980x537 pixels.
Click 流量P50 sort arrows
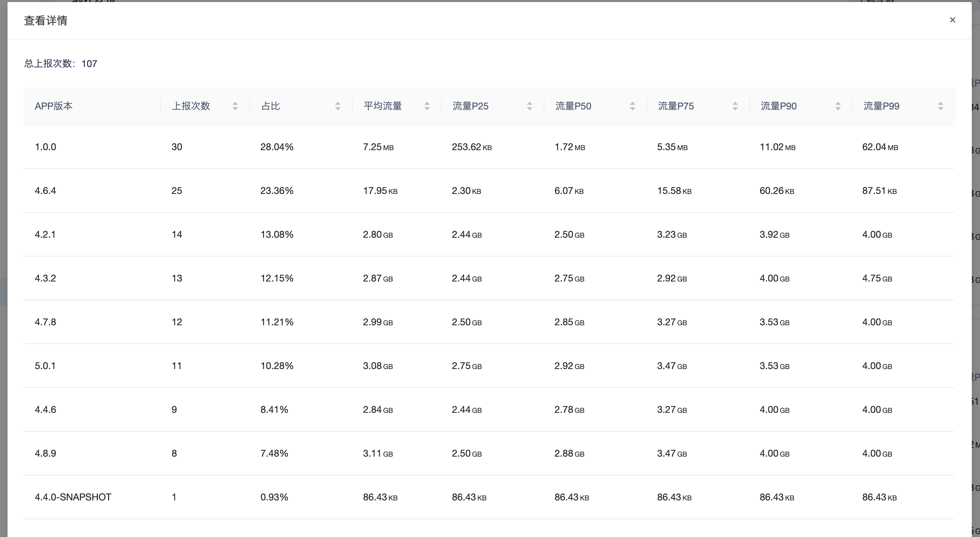click(632, 106)
